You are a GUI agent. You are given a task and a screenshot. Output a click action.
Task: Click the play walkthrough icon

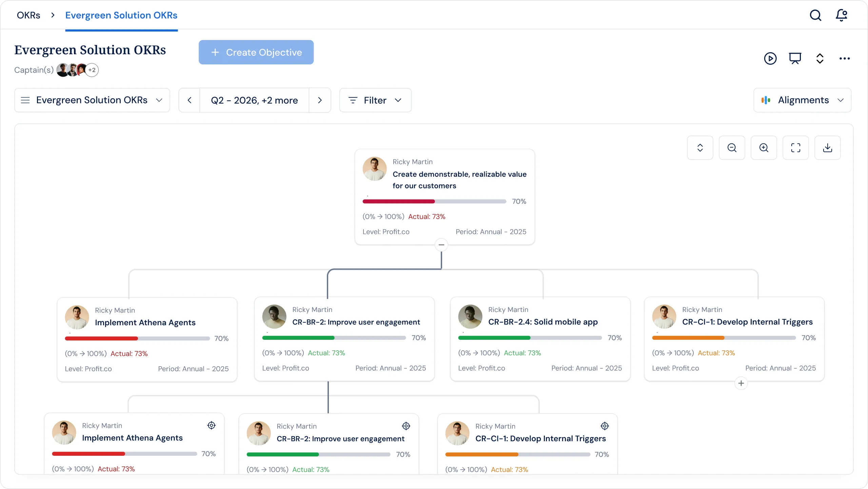[770, 58]
